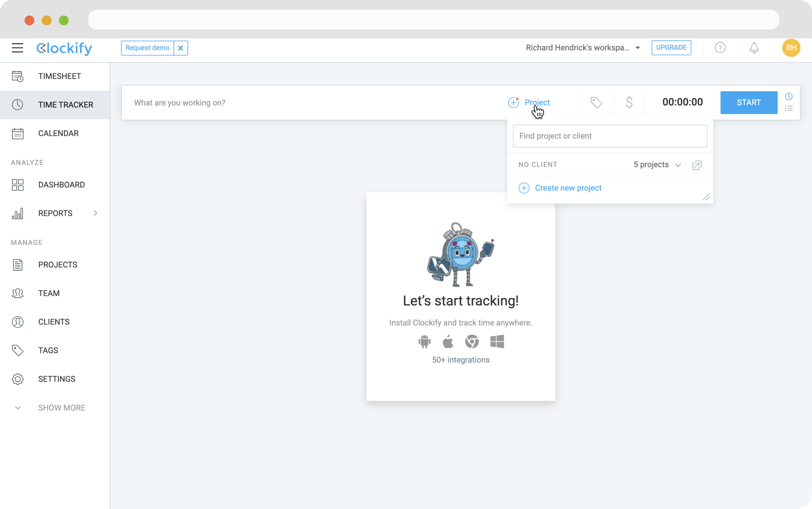Screen dimensions: 812x509
Task: Click the Tags sidebar icon
Action: (18, 351)
